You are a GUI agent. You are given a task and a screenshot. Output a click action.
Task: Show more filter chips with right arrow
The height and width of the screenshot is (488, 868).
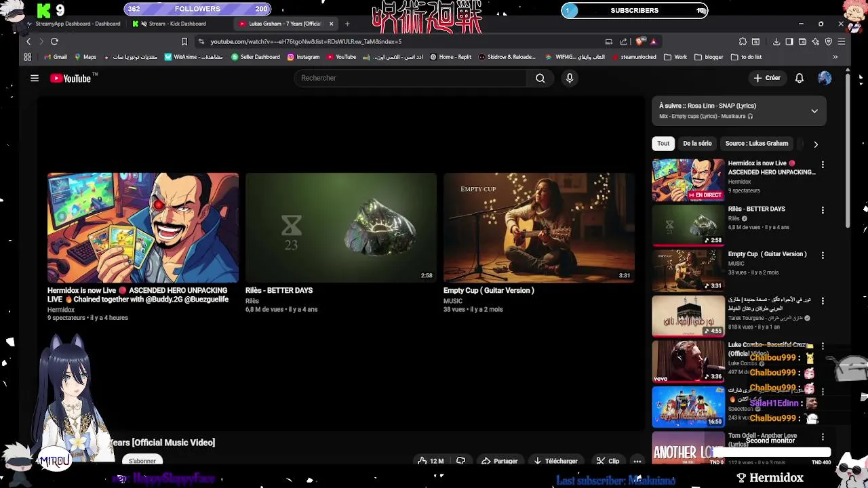[x=816, y=144]
